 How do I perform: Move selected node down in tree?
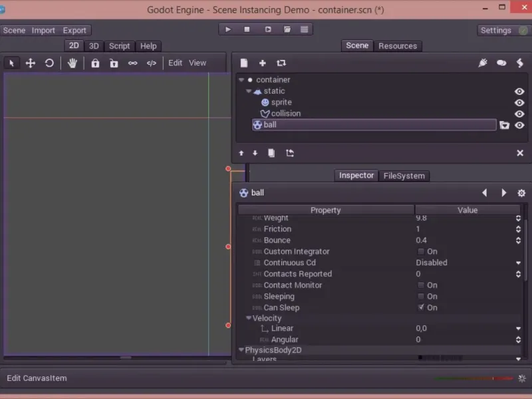click(255, 153)
